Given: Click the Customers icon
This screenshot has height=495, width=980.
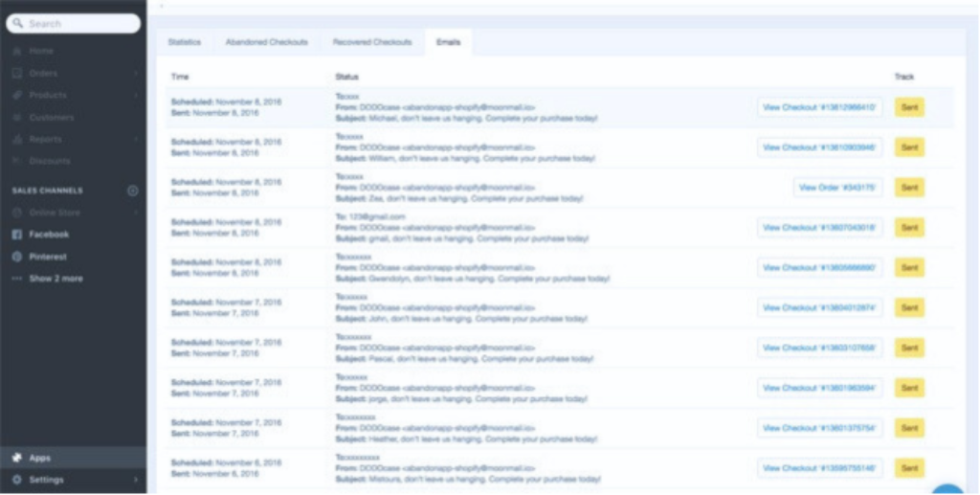Looking at the screenshot, I should coord(17,118).
